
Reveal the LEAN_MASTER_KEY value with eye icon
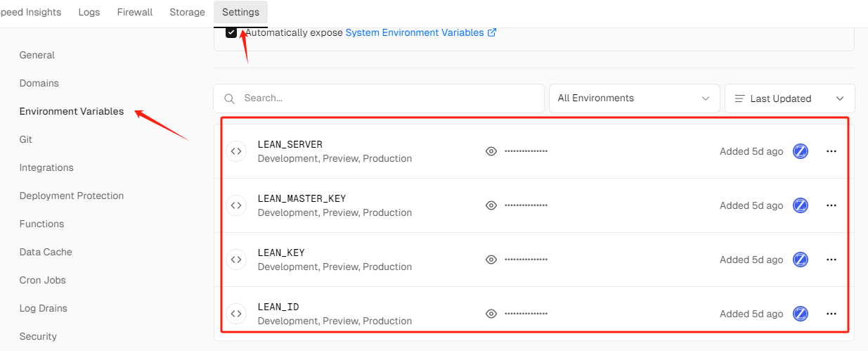[491, 205]
